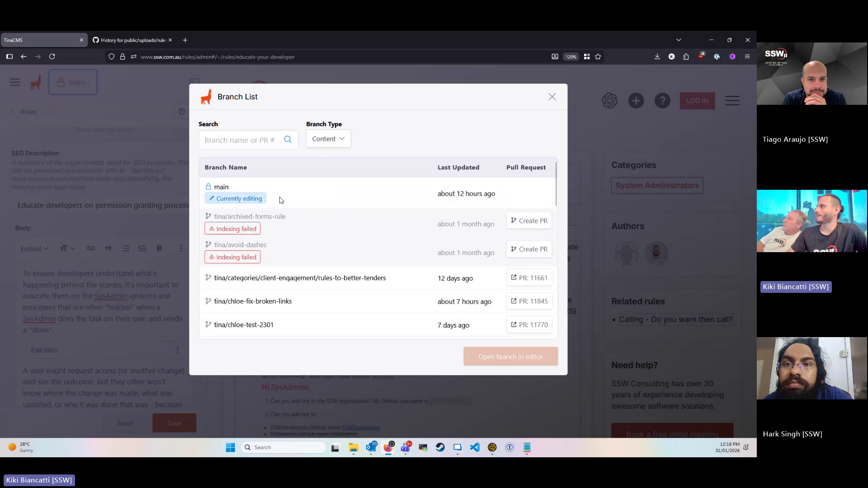
Task: Create a bulleted list in the Body
Action: point(125,249)
